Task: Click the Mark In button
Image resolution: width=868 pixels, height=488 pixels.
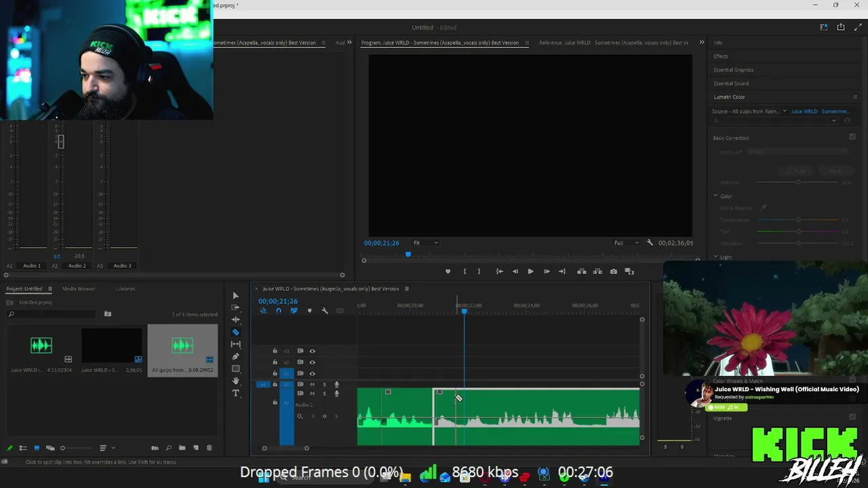Action: [x=465, y=272]
